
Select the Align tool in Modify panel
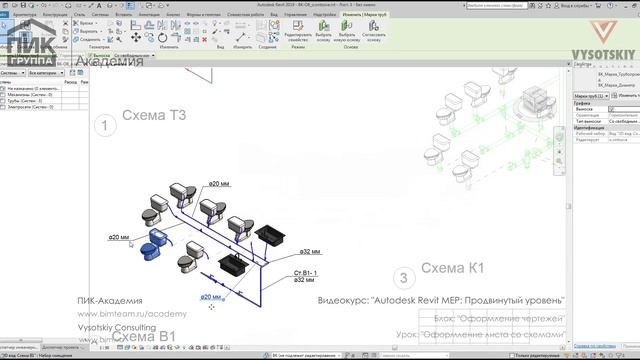tap(136, 25)
